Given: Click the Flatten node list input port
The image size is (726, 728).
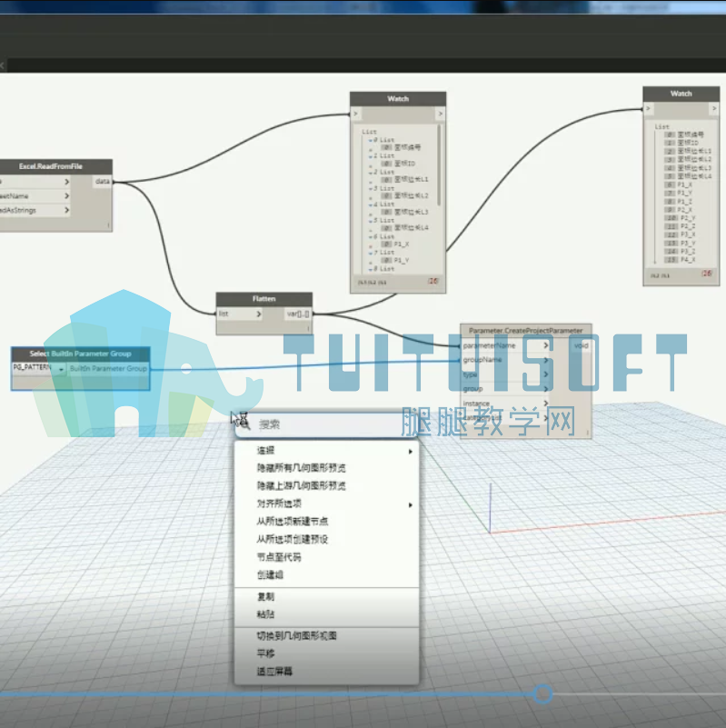Looking at the screenshot, I should click(x=240, y=314).
